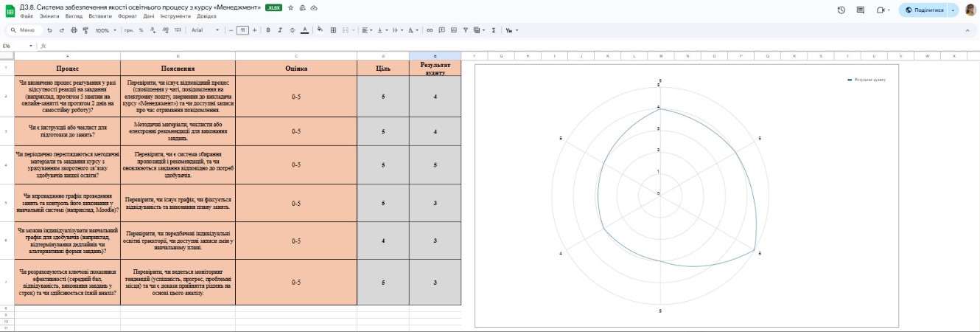This screenshot has height=332, width=980.
Task: Toggle strikethrough formatting
Action: (x=293, y=30)
